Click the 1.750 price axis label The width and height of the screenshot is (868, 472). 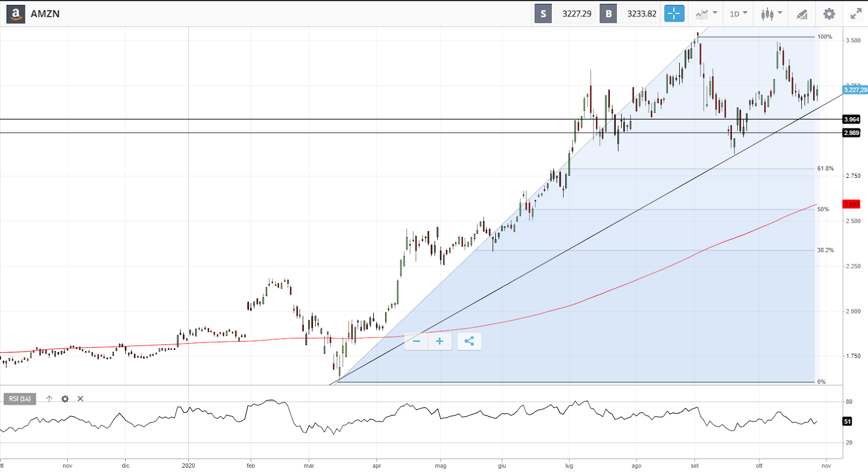tap(853, 356)
